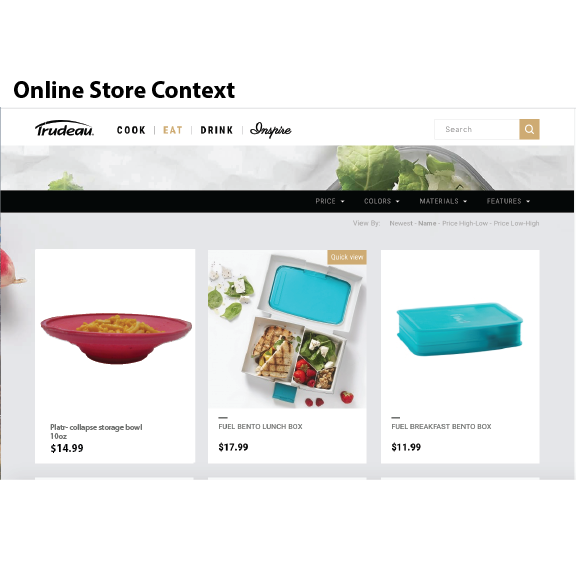Click the Quick view button
Viewport: 576px width, 576px height.
click(x=347, y=257)
